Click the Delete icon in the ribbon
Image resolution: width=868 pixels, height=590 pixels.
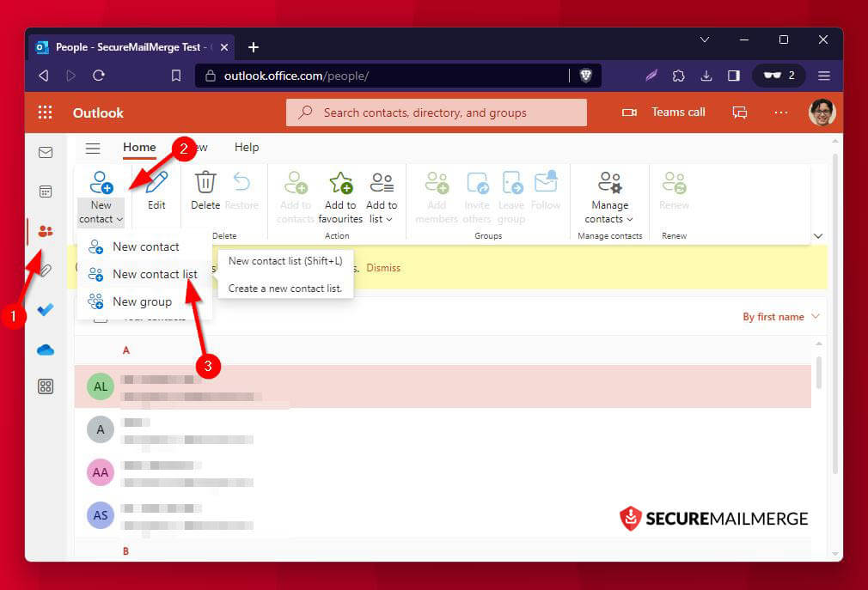click(x=205, y=181)
